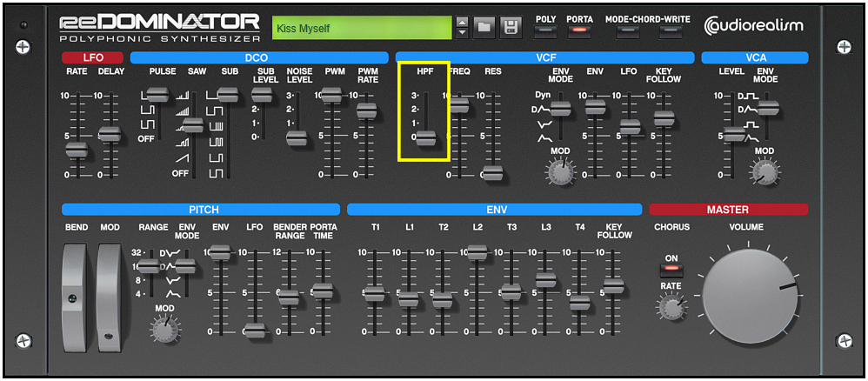Click the DCO SAW waveform slider
This screenshot has height=381, width=868.
pyautogui.click(x=193, y=125)
